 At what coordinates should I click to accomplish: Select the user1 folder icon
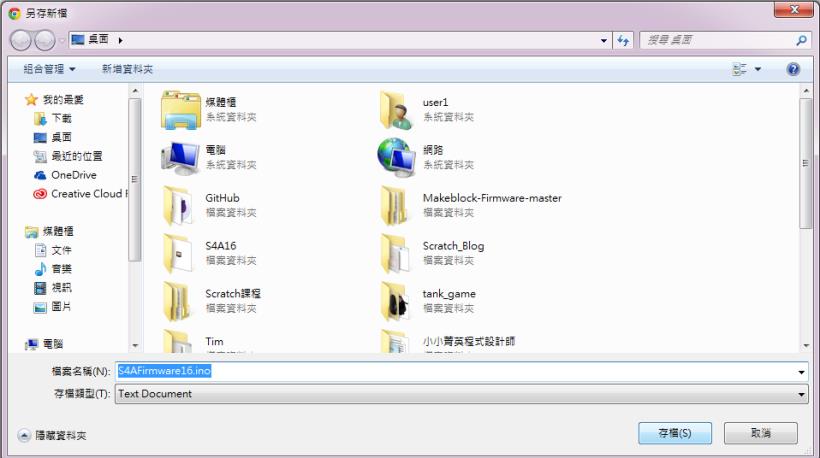click(397, 110)
